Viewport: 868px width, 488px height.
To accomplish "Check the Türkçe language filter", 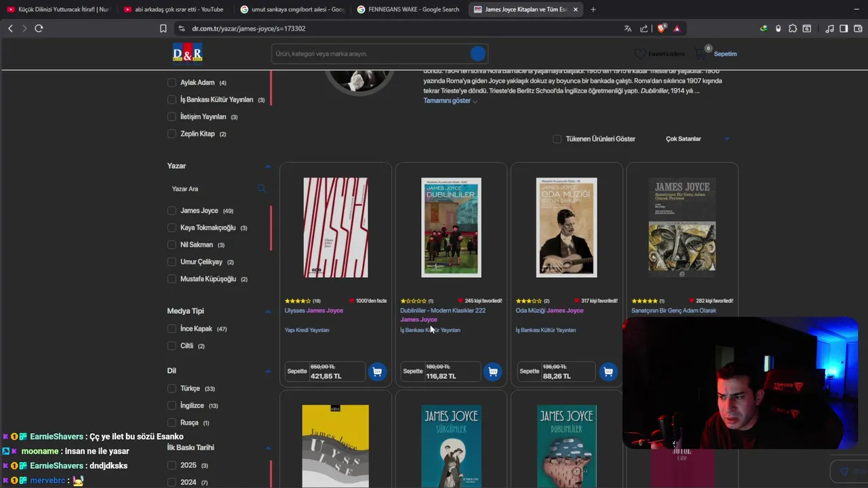I will 172,388.
